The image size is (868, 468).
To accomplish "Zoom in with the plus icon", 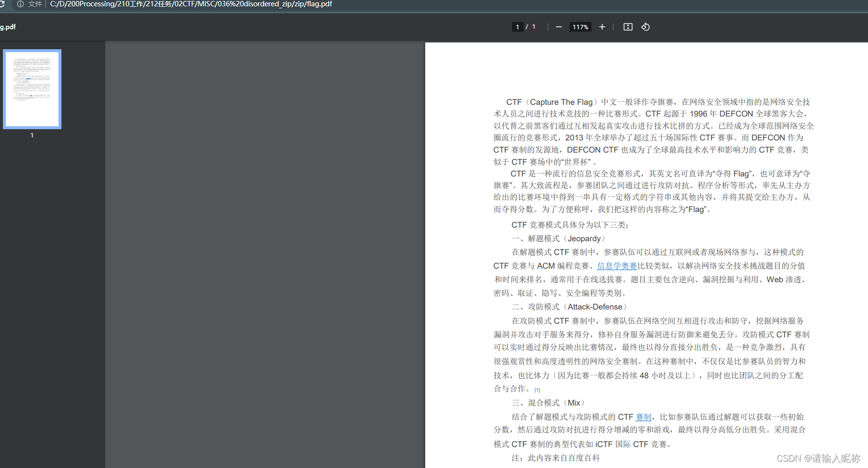I will point(602,27).
